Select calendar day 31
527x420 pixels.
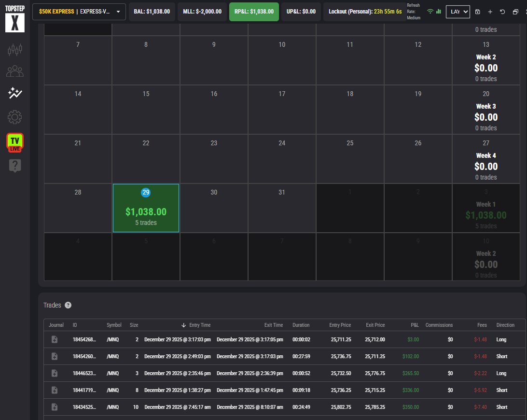click(x=282, y=208)
